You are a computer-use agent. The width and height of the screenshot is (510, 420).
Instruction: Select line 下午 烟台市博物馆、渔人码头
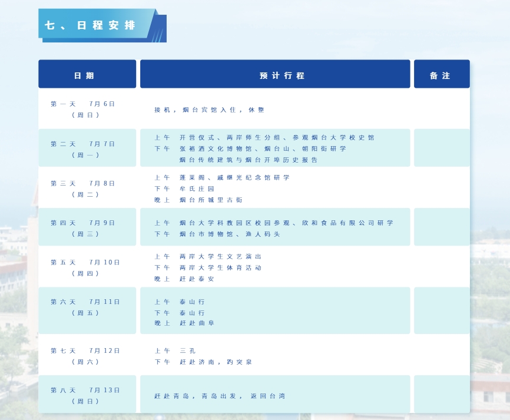217,234
